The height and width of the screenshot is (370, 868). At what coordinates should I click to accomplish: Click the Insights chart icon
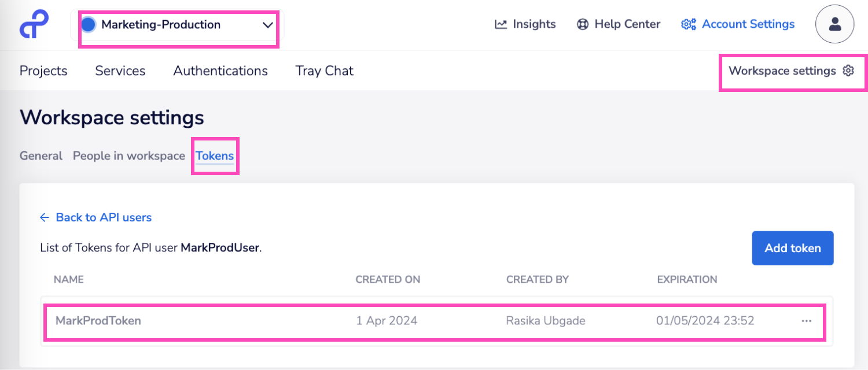(x=501, y=24)
